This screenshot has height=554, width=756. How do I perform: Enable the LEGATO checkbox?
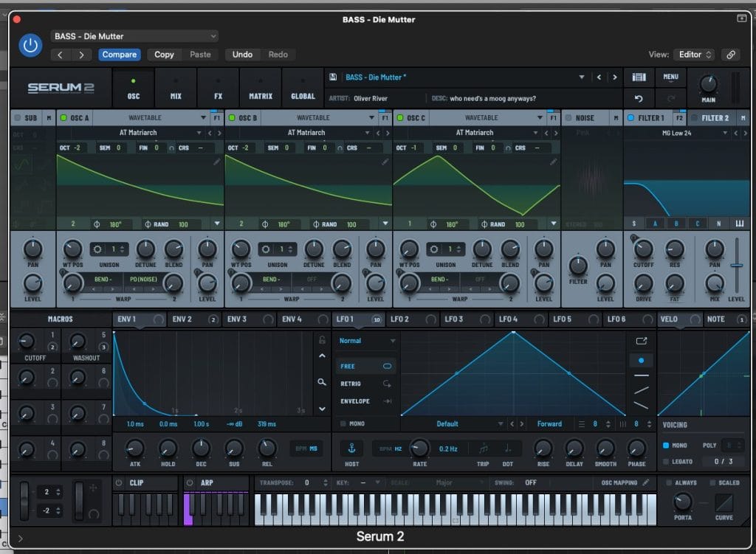666,462
